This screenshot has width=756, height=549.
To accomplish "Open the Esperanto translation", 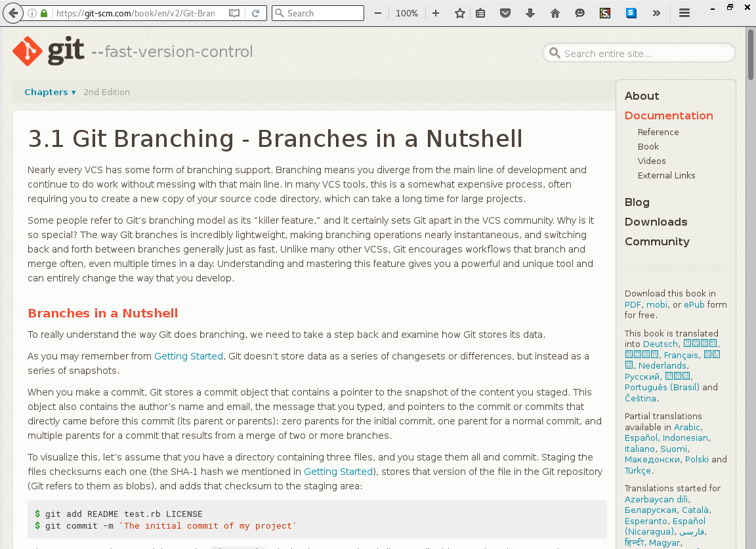I will [x=646, y=521].
